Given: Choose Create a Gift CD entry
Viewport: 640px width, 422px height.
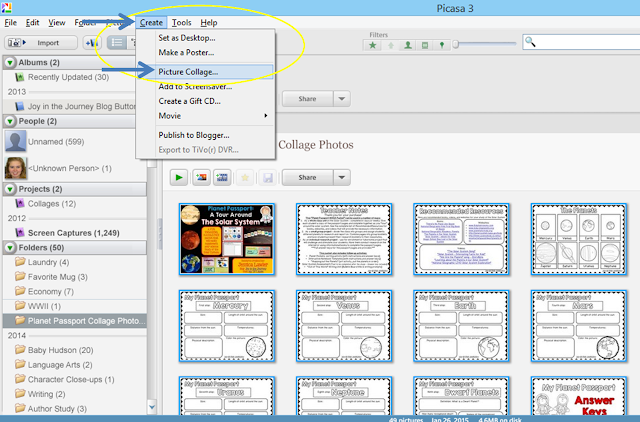Looking at the screenshot, I should (205, 101).
